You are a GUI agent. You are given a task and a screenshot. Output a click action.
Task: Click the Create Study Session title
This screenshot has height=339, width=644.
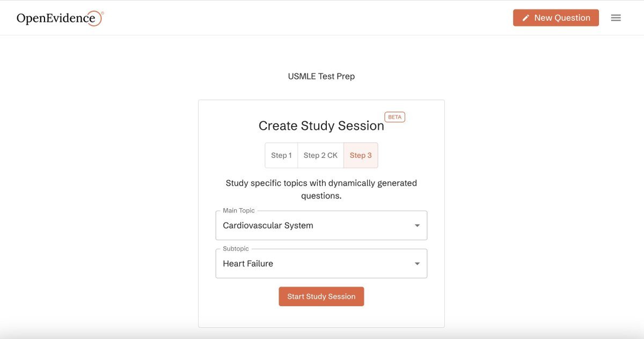coord(321,126)
